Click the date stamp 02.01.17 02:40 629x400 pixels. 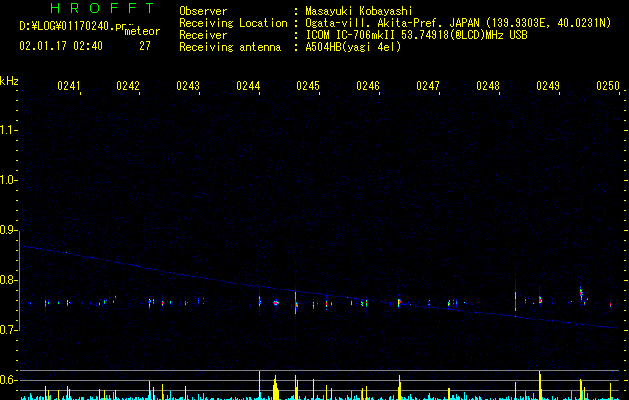pyautogui.click(x=61, y=46)
